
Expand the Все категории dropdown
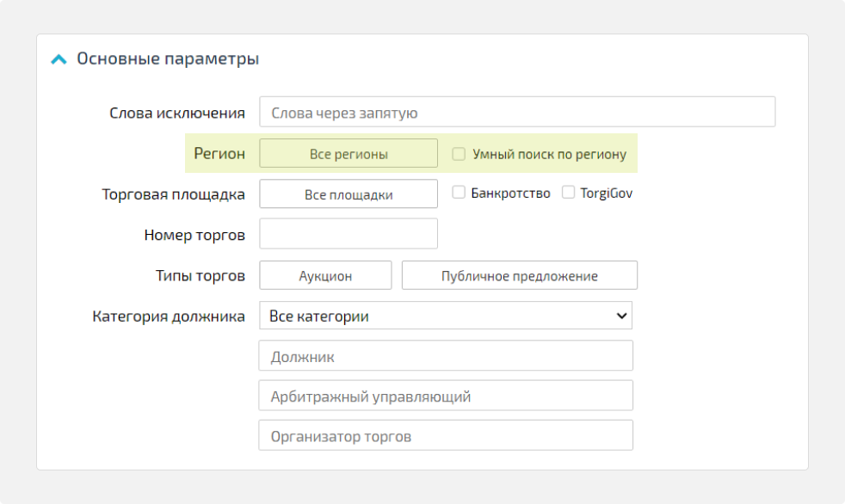[x=445, y=316]
